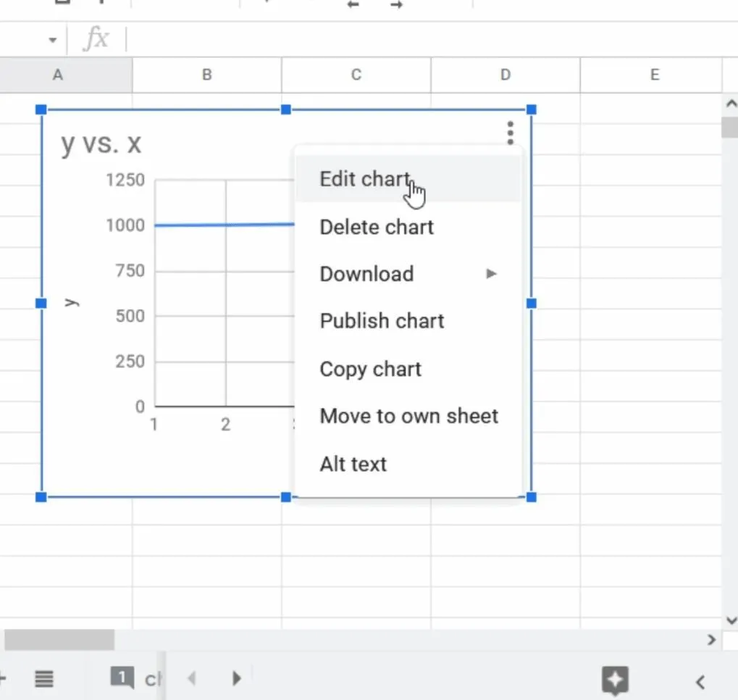Click the formula bar input
Viewport: 738px width, 700px height.
tap(431, 39)
